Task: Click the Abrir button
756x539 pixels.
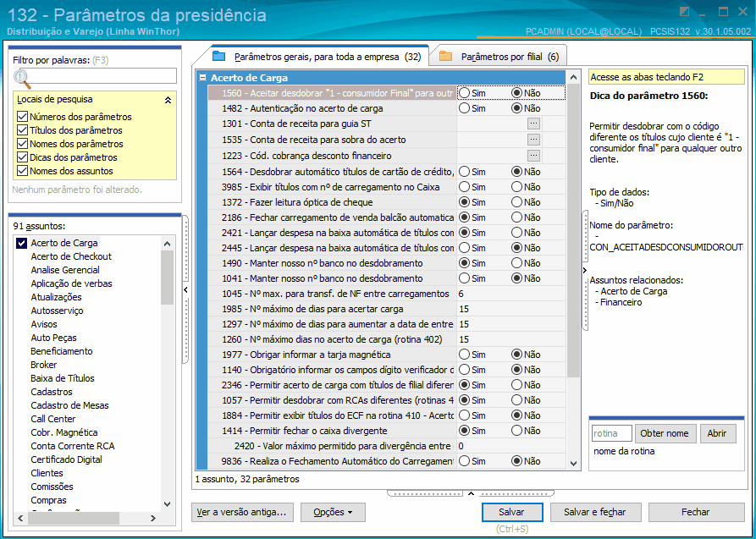Action: click(x=717, y=433)
